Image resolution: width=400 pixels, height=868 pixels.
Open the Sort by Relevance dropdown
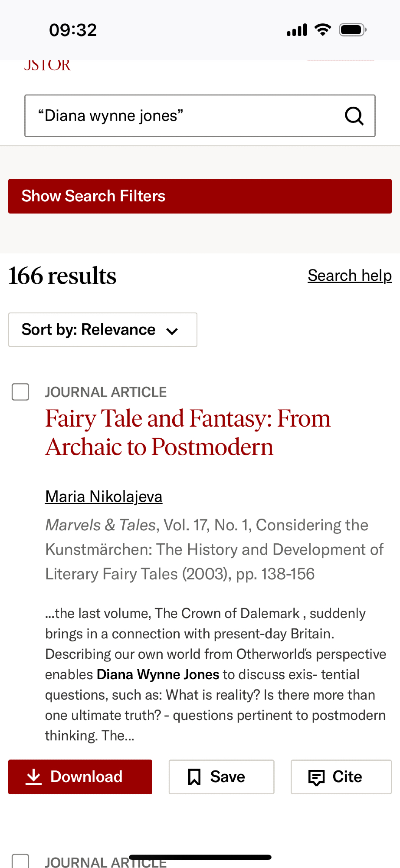point(102,330)
